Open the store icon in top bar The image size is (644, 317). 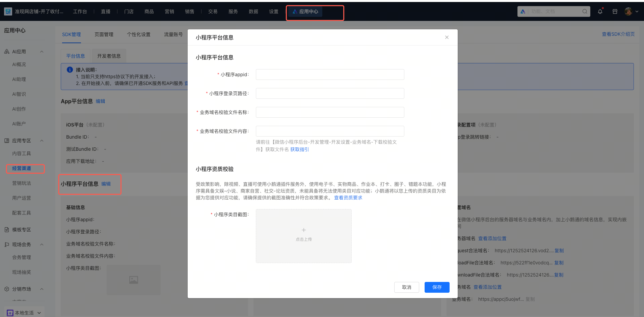[615, 11]
